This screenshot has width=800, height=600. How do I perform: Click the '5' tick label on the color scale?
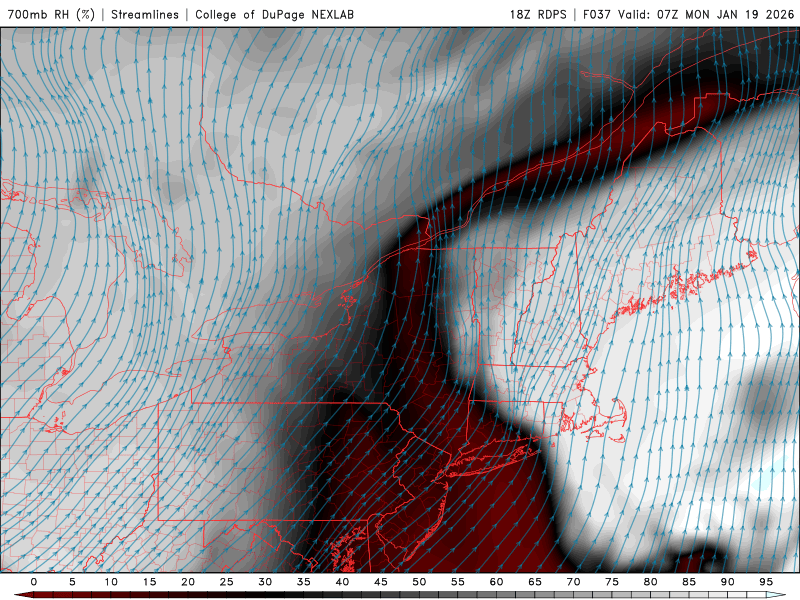[72, 582]
